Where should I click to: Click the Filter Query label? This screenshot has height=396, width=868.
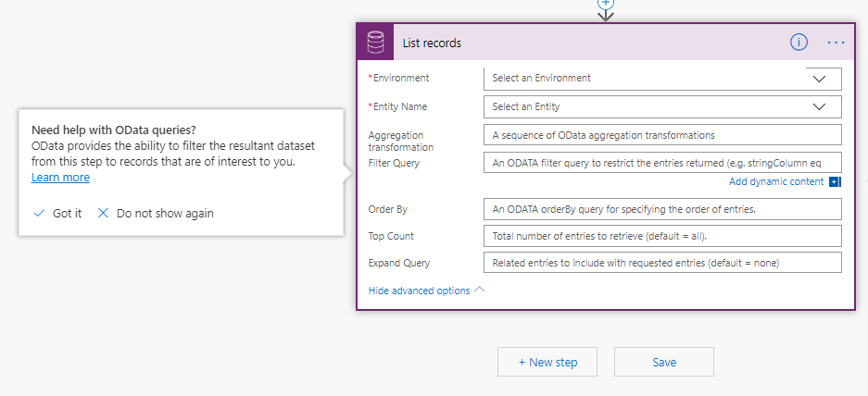(x=394, y=163)
